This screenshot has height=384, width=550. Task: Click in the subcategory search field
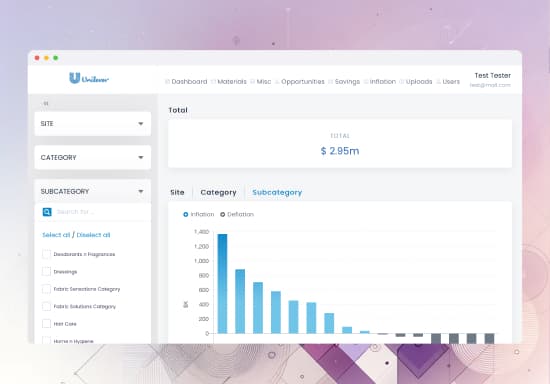(x=93, y=212)
